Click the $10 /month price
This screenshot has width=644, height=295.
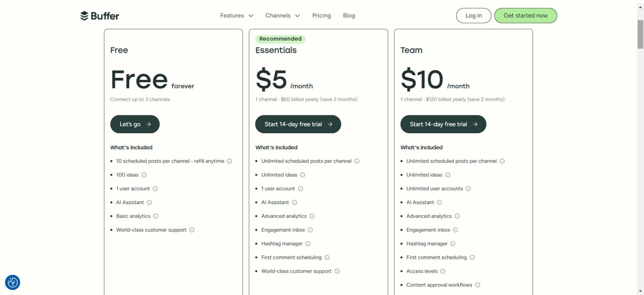[x=435, y=79]
